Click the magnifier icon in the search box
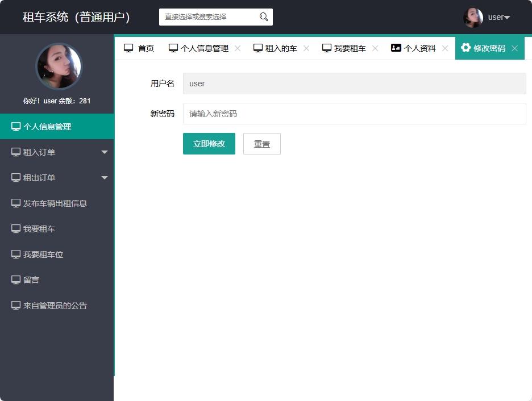The width and height of the screenshot is (532, 401). [263, 17]
